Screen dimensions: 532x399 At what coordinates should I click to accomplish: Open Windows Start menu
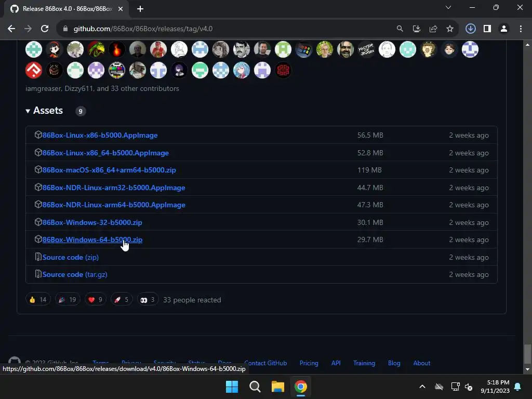pyautogui.click(x=232, y=387)
